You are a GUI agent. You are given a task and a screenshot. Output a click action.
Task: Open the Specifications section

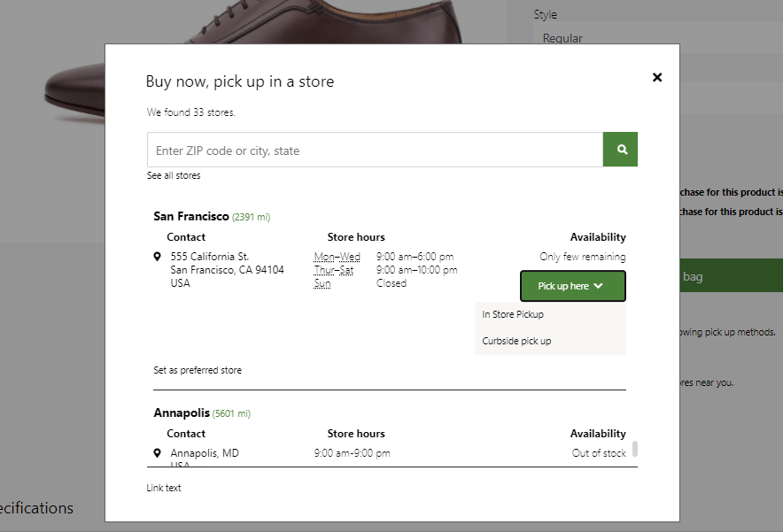click(x=35, y=508)
